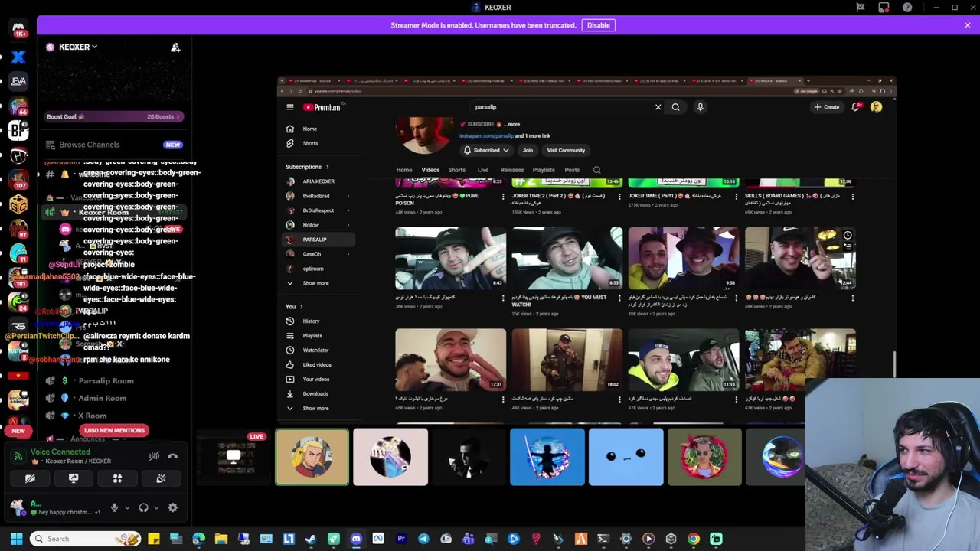The image size is (980, 551).
Task: Go to the YouTube Premium home logo
Action: point(322,107)
